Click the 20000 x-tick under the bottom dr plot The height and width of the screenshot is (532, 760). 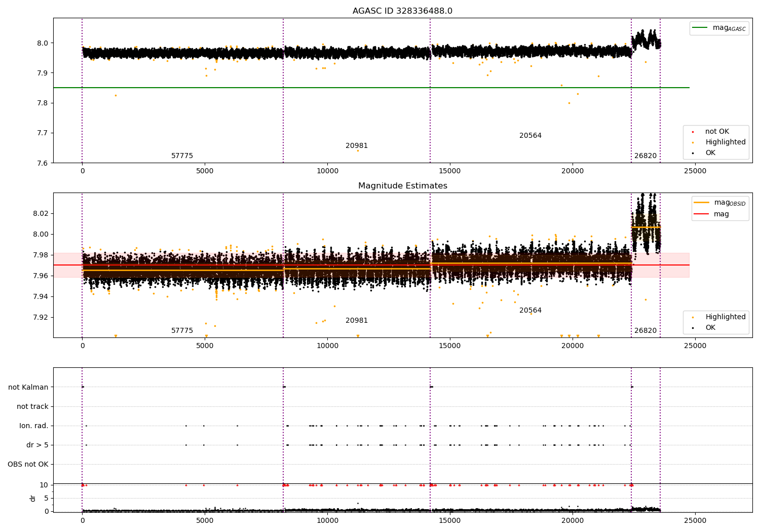point(573,521)
